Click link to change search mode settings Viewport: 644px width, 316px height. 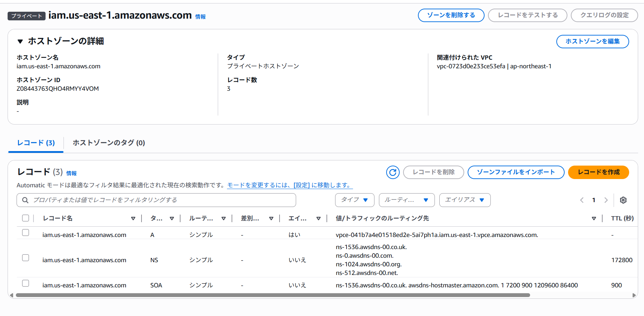pyautogui.click(x=290, y=185)
